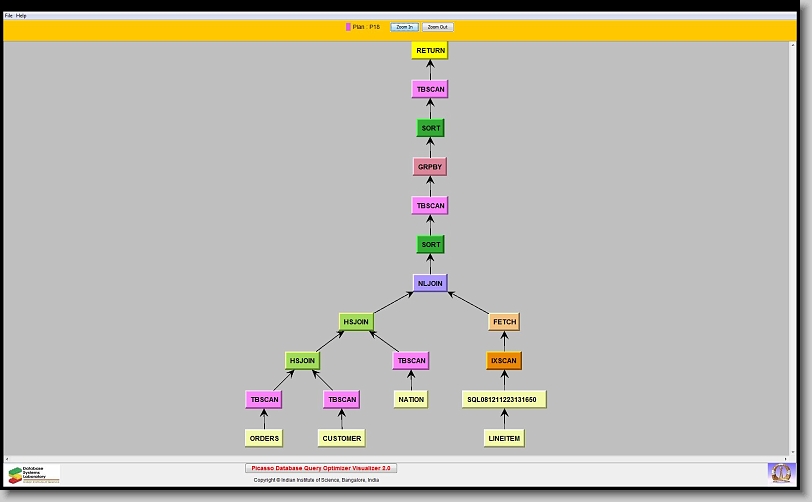Open the Help menu

(x=22, y=16)
